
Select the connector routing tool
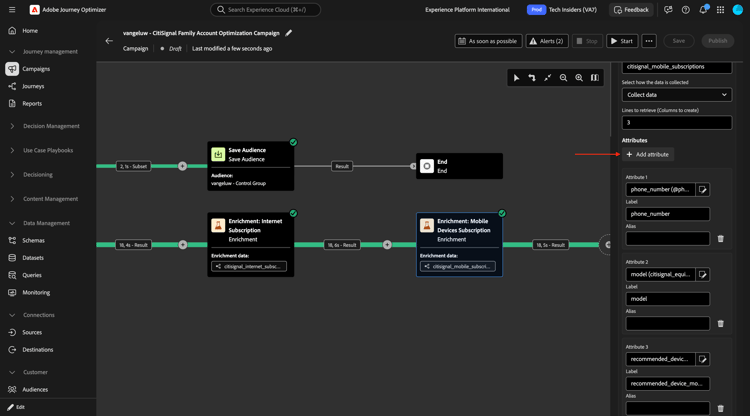532,78
